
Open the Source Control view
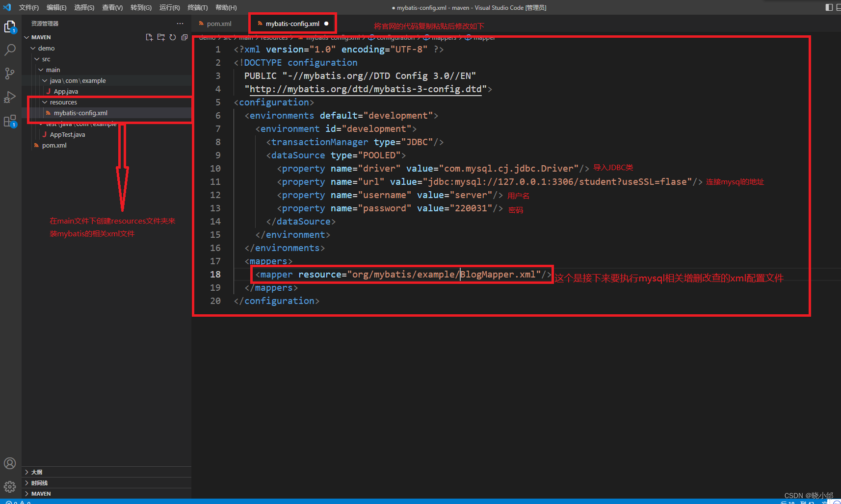click(x=10, y=74)
